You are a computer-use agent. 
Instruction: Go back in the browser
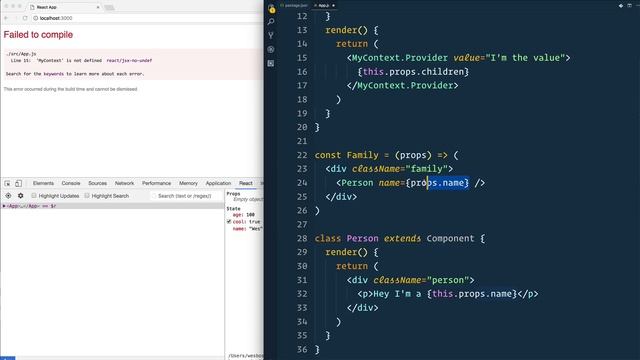(x=6, y=18)
